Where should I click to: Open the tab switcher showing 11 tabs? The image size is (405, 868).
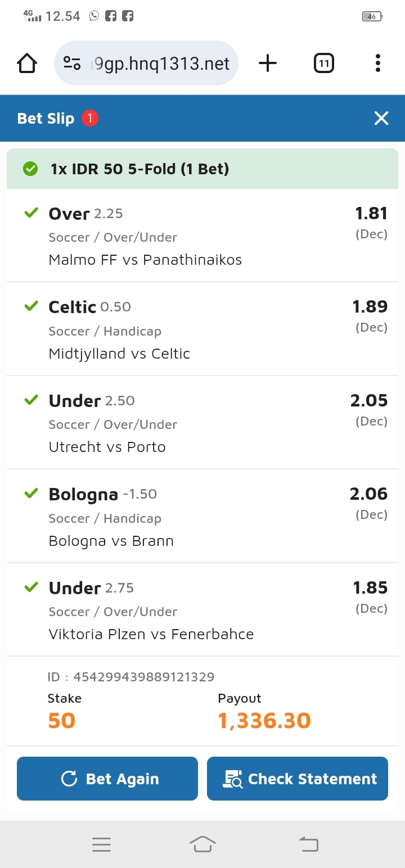[x=323, y=64]
